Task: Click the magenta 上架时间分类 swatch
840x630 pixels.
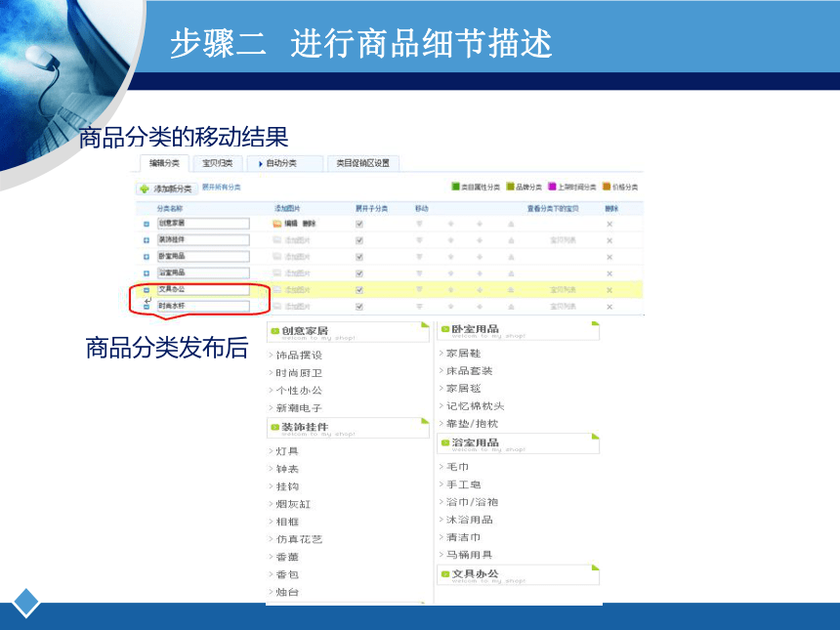Action: [552, 187]
